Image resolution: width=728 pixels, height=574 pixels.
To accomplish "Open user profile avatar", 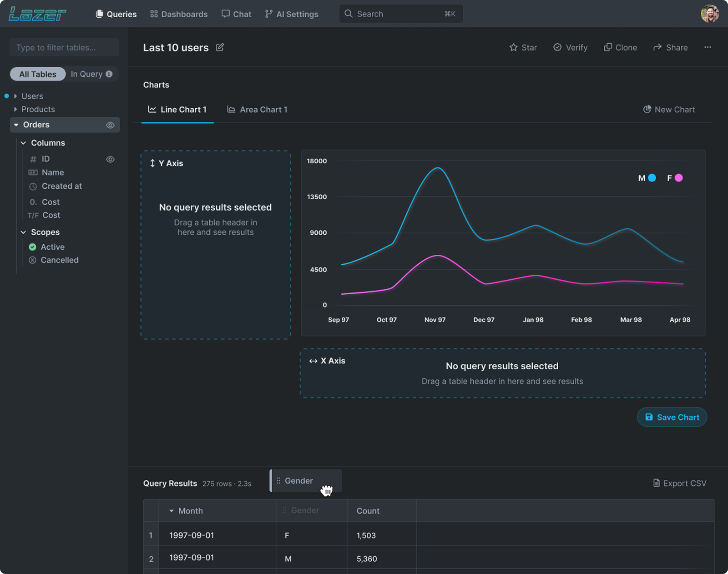I will coord(709,14).
